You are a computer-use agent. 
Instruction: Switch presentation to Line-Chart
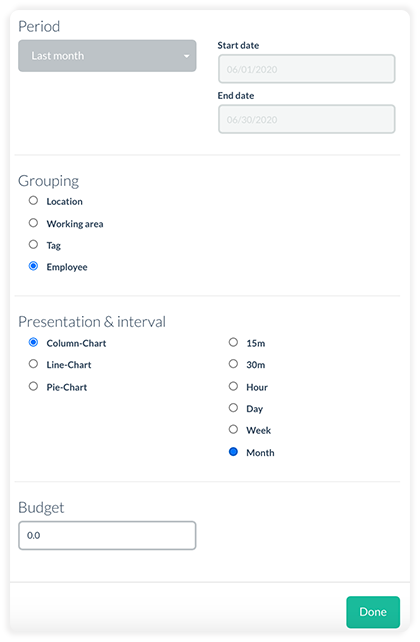(33, 364)
